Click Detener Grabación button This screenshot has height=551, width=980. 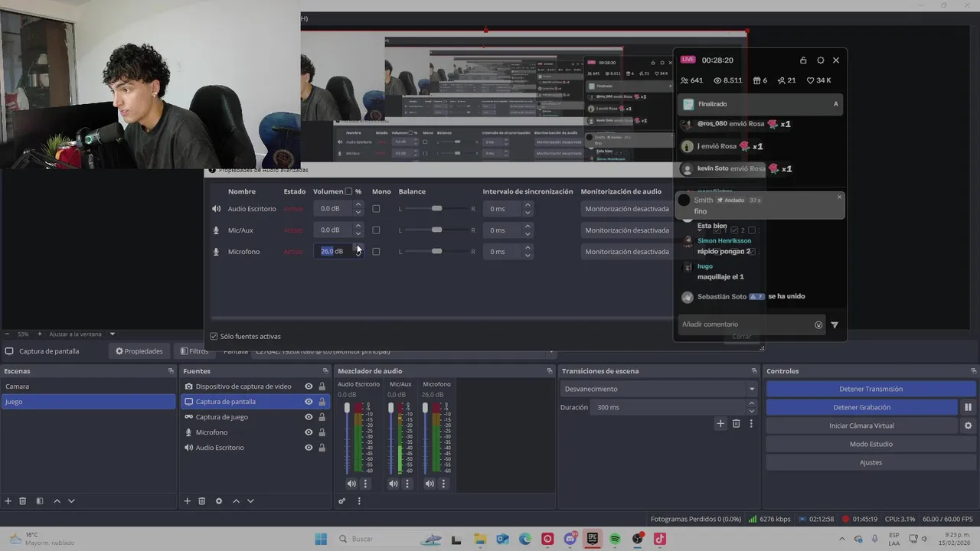861,407
